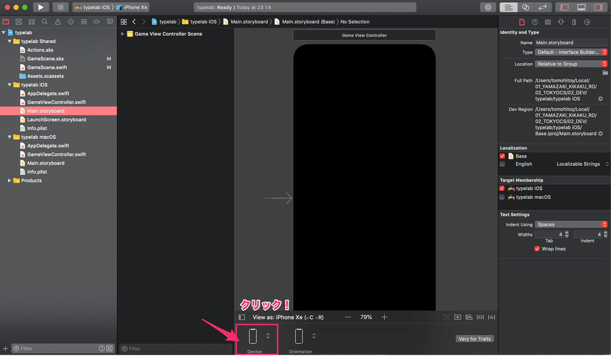The height and width of the screenshot is (364, 611).
Task: Open the Symbol navigator
Action: click(32, 22)
